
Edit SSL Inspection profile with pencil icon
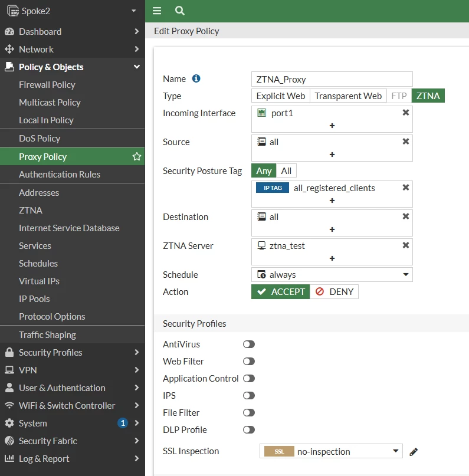tap(414, 452)
